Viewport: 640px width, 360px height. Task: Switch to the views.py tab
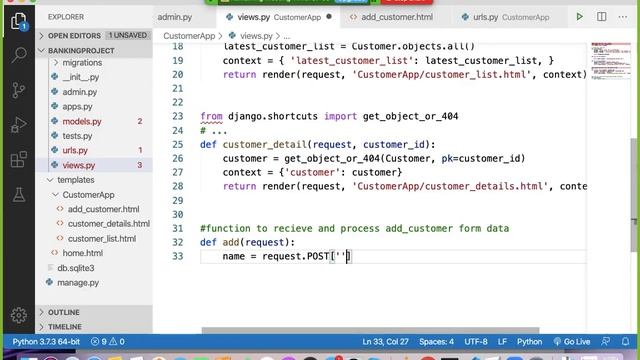coord(278,17)
